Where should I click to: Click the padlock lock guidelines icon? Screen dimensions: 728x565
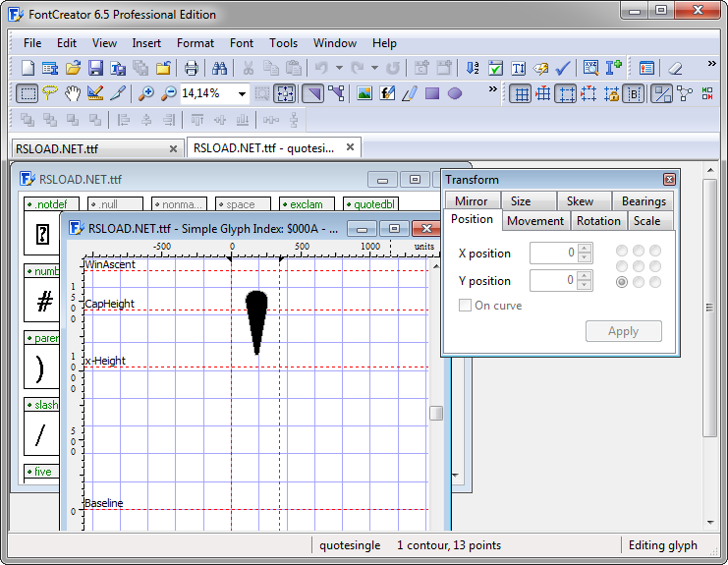click(611, 93)
